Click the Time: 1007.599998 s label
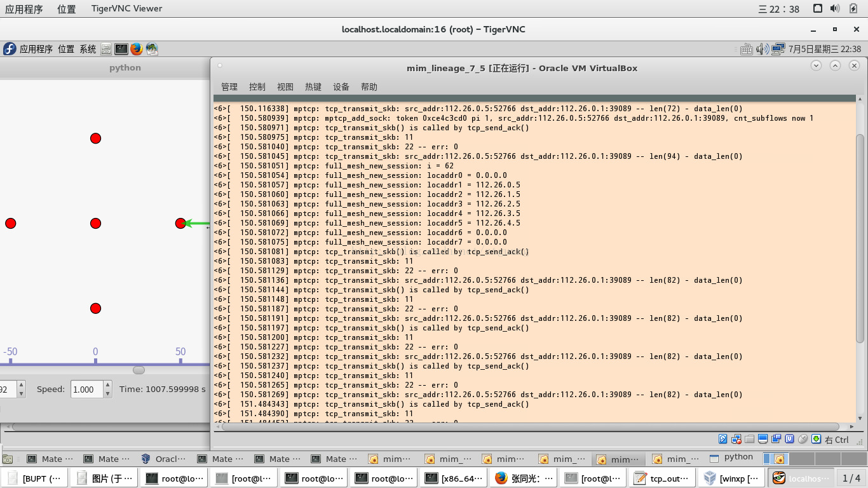The image size is (868, 488). pyautogui.click(x=163, y=390)
